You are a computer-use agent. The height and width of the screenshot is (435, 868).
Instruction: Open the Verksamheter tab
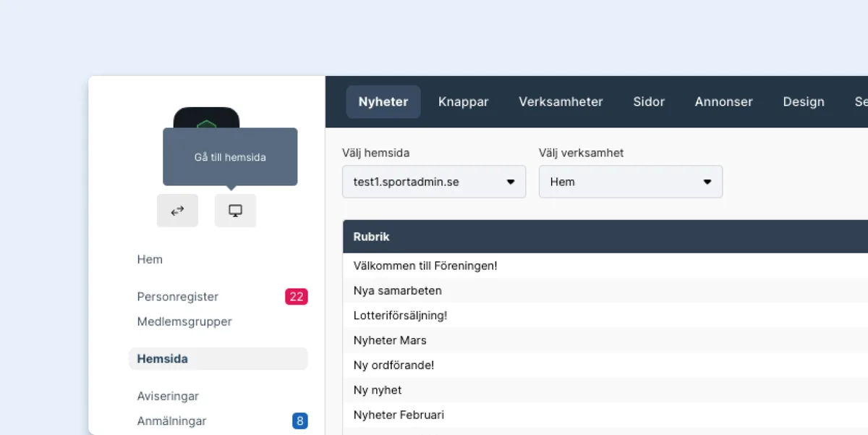pyautogui.click(x=561, y=102)
